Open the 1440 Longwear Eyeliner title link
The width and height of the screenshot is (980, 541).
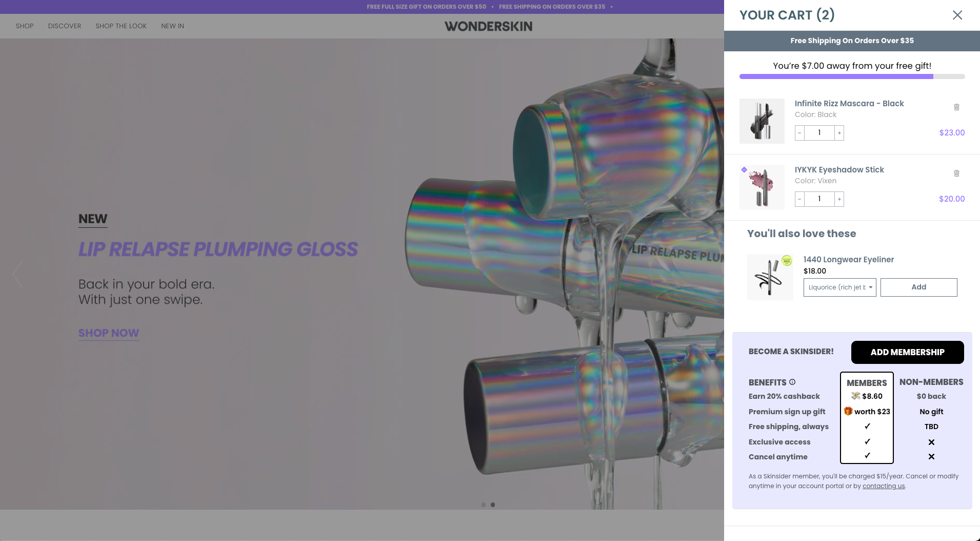coord(848,260)
